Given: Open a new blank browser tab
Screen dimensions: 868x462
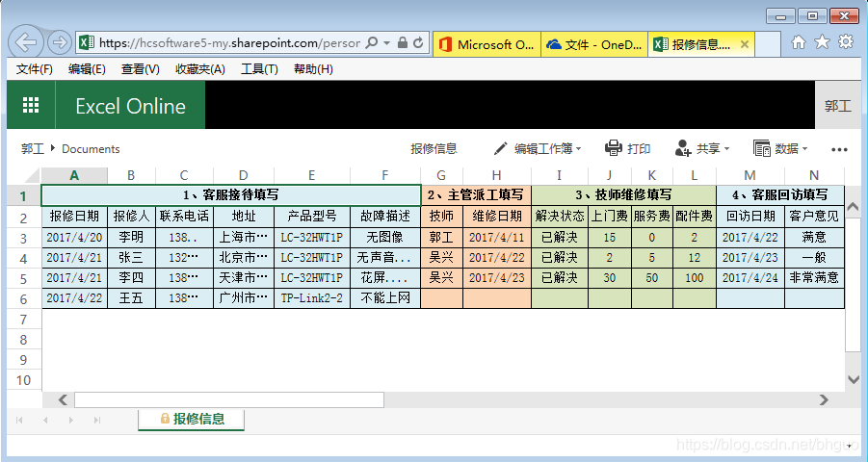Looking at the screenshot, I should click(x=767, y=45).
